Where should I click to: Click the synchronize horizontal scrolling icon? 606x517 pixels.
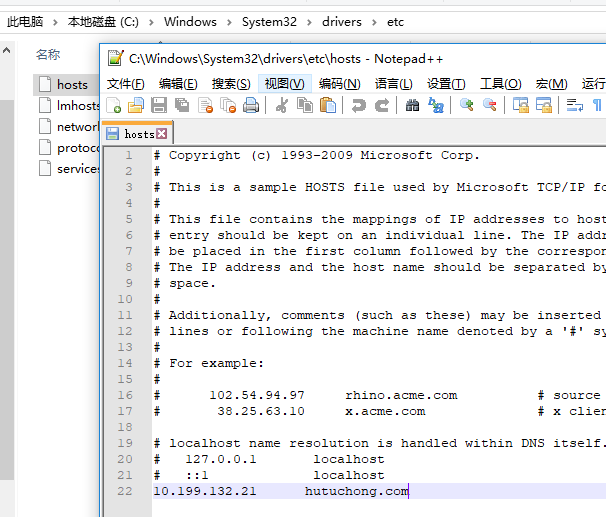point(544,105)
